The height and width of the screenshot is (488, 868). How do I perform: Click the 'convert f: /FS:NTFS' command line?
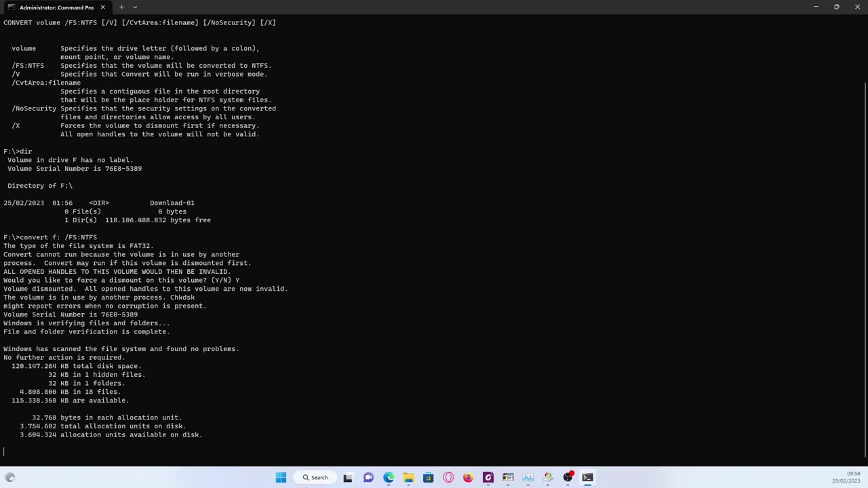[50, 237]
